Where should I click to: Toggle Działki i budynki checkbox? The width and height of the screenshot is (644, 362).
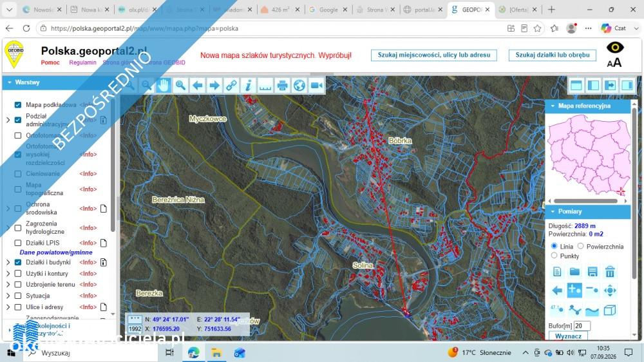point(17,262)
